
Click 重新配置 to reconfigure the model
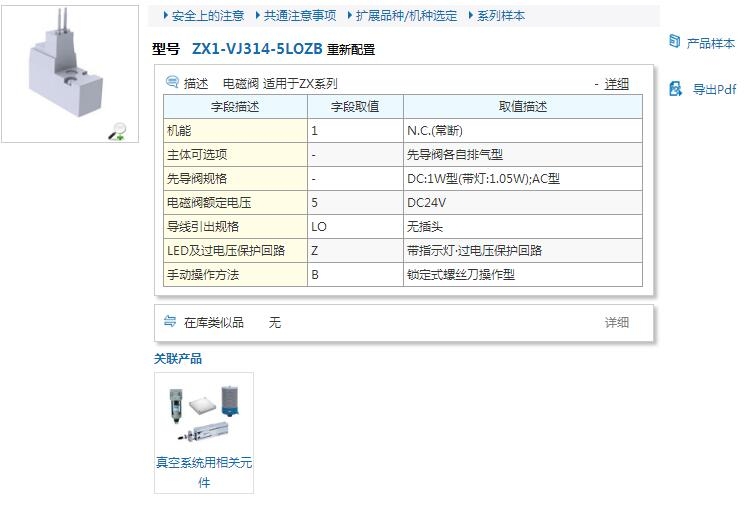pyautogui.click(x=351, y=50)
